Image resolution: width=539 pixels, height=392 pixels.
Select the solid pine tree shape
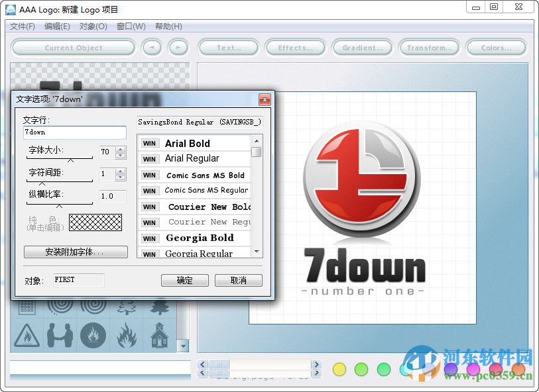click(160, 307)
